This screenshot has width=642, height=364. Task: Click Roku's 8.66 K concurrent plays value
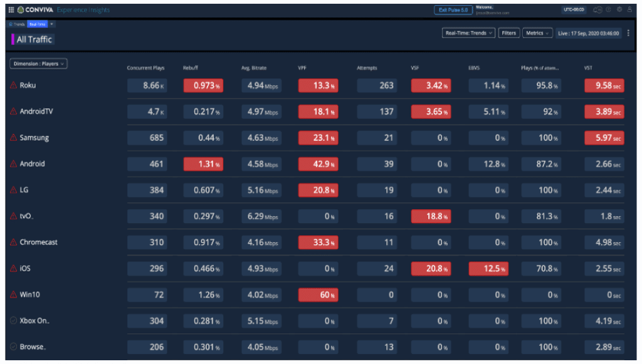pos(147,85)
